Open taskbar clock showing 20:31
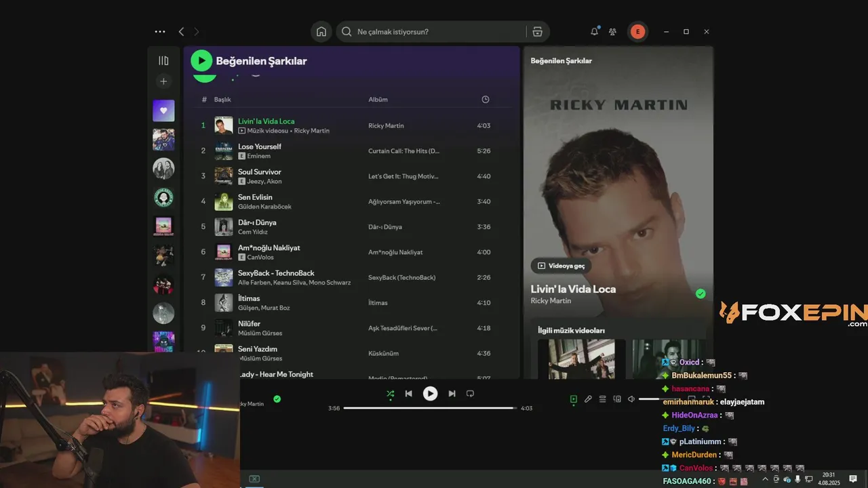 point(829,479)
